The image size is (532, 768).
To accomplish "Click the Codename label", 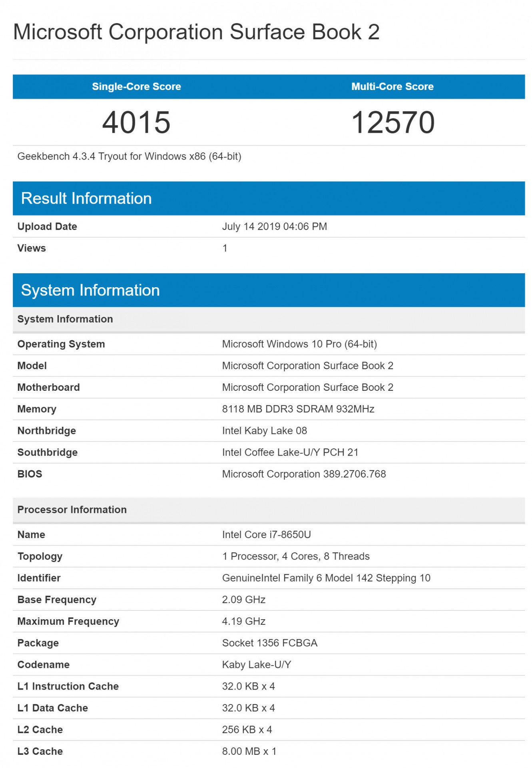I will tap(43, 664).
